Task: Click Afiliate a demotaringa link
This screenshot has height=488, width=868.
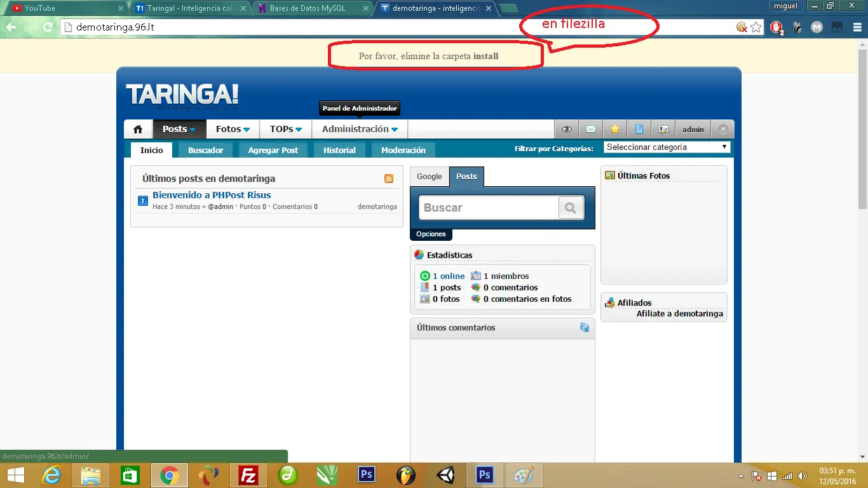Action: click(680, 313)
